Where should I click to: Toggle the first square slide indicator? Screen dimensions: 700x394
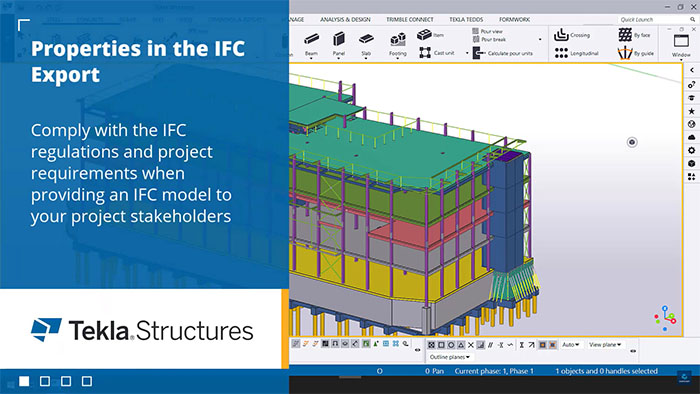pos(24,381)
